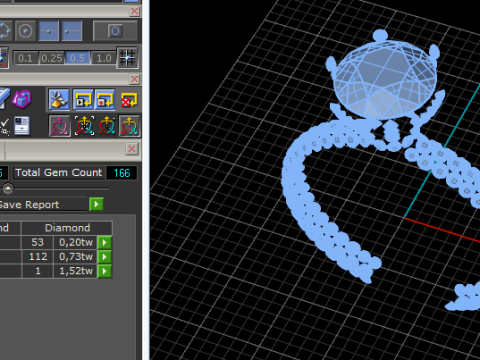Click the gem count value 166

pos(122,173)
